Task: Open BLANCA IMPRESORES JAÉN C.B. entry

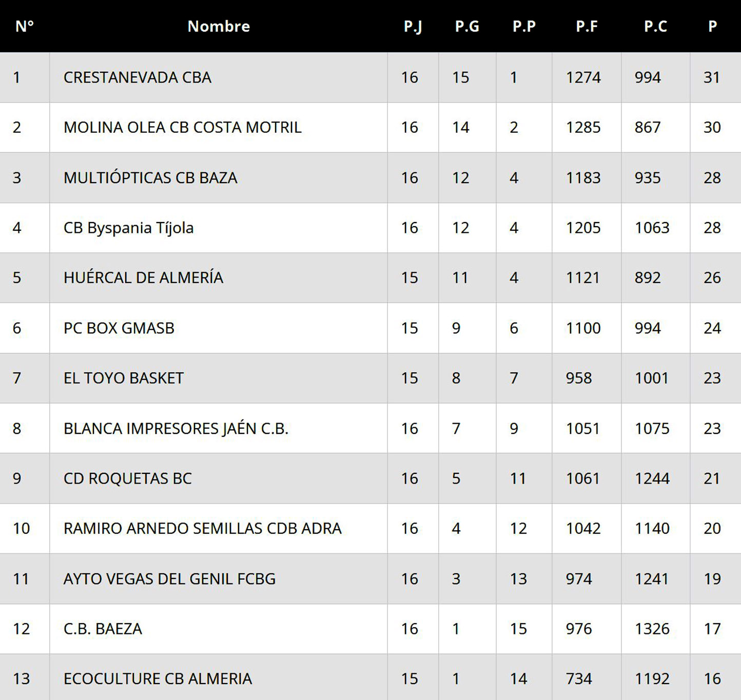Action: point(176,428)
